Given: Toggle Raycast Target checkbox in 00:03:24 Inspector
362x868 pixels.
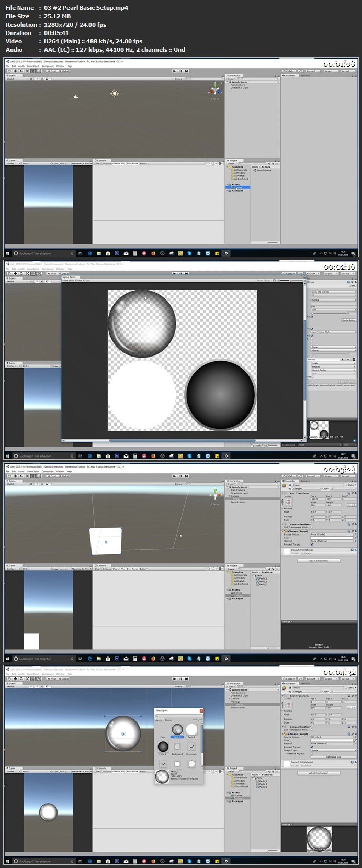Looking at the screenshot, I should (312, 544).
